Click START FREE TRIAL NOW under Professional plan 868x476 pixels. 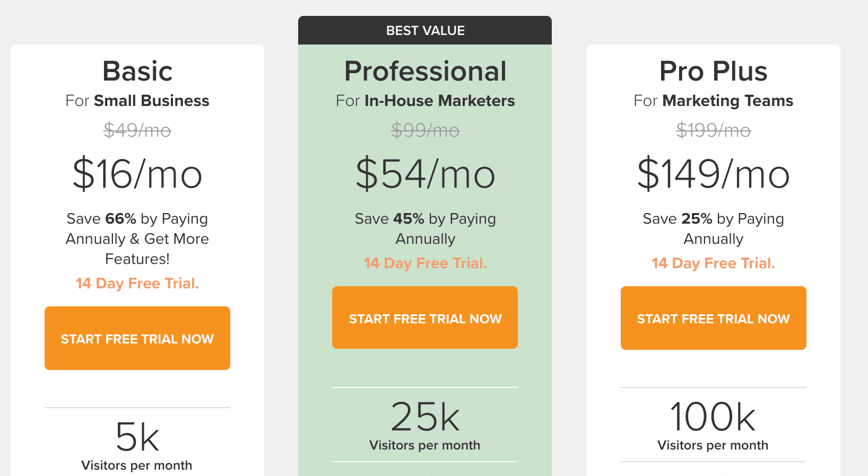pyautogui.click(x=424, y=318)
